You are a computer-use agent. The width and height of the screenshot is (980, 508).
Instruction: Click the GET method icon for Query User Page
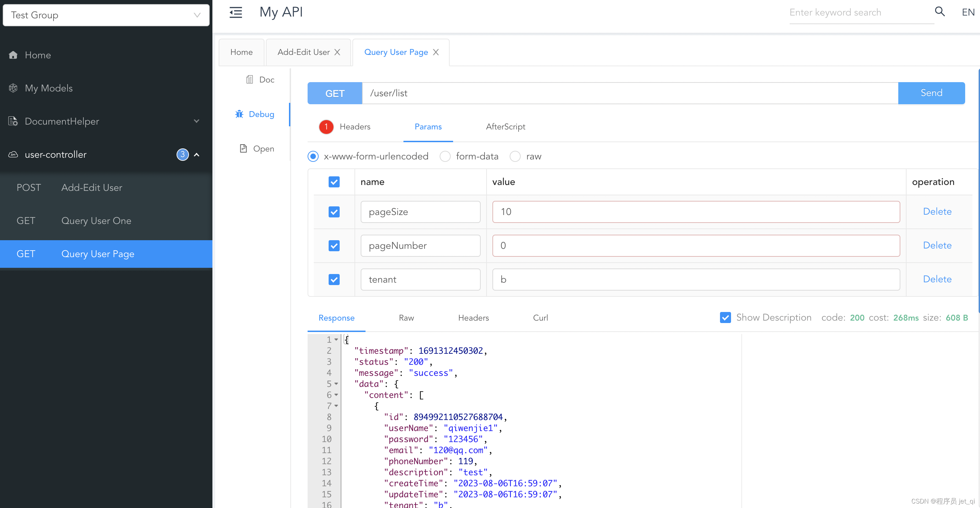(26, 253)
